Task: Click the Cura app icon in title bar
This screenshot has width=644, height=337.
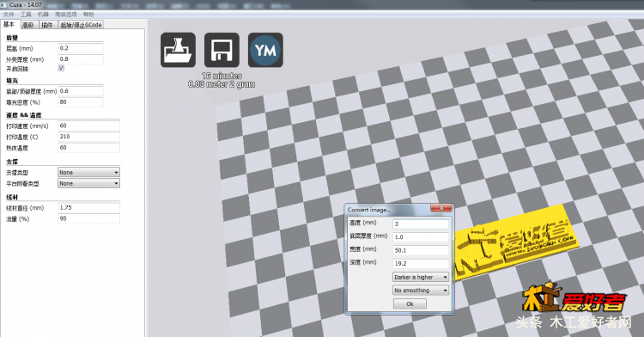Action: [x=3, y=4]
